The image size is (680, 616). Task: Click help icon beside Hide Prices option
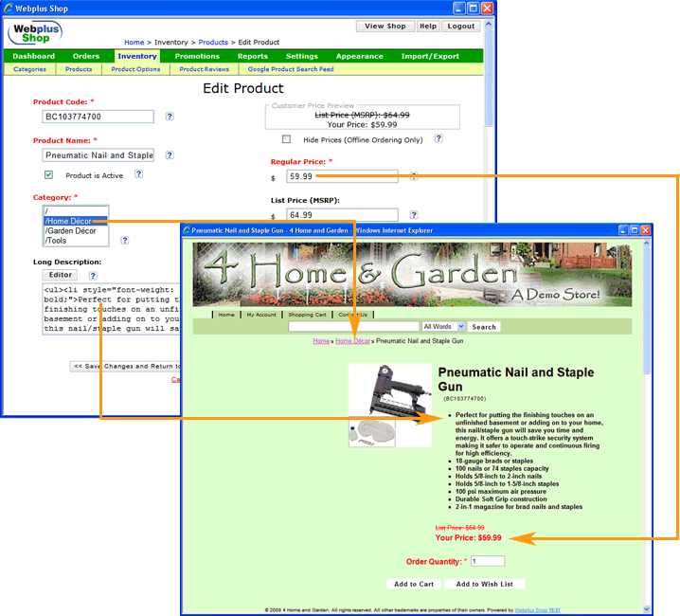[x=438, y=138]
